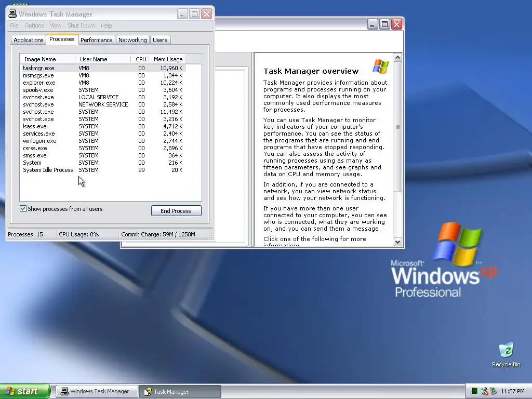Select svchost.exe using 11,492 K memory

click(x=103, y=112)
